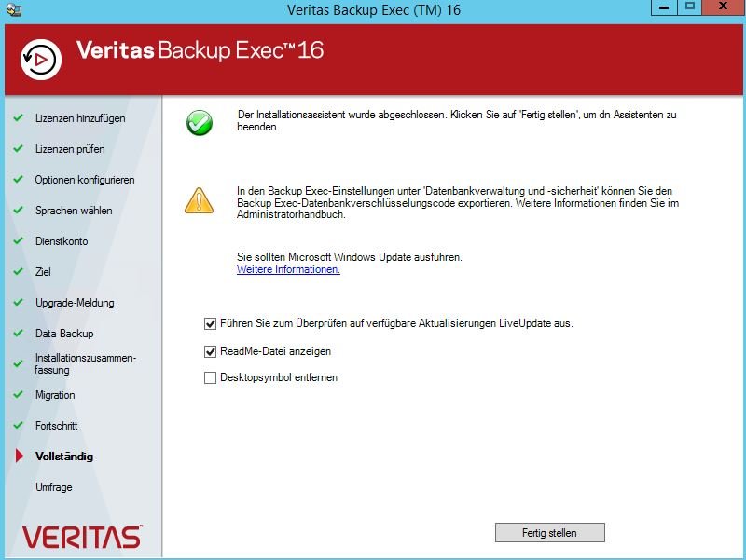Select the Vollständig step

64,457
